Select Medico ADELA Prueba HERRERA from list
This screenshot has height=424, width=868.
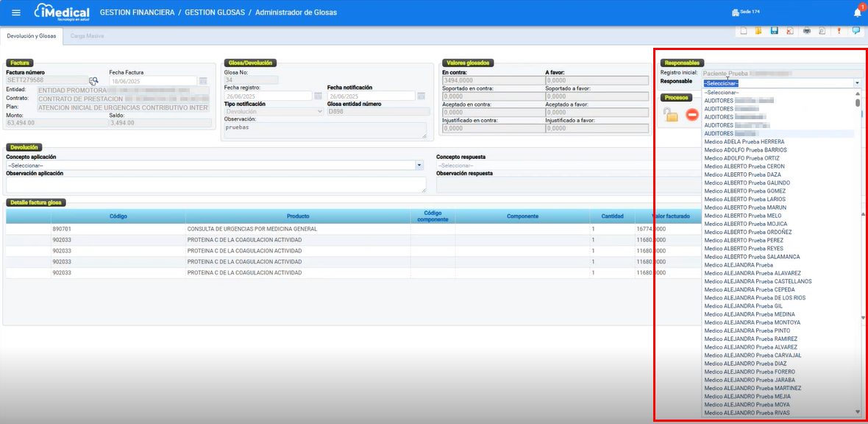point(744,141)
